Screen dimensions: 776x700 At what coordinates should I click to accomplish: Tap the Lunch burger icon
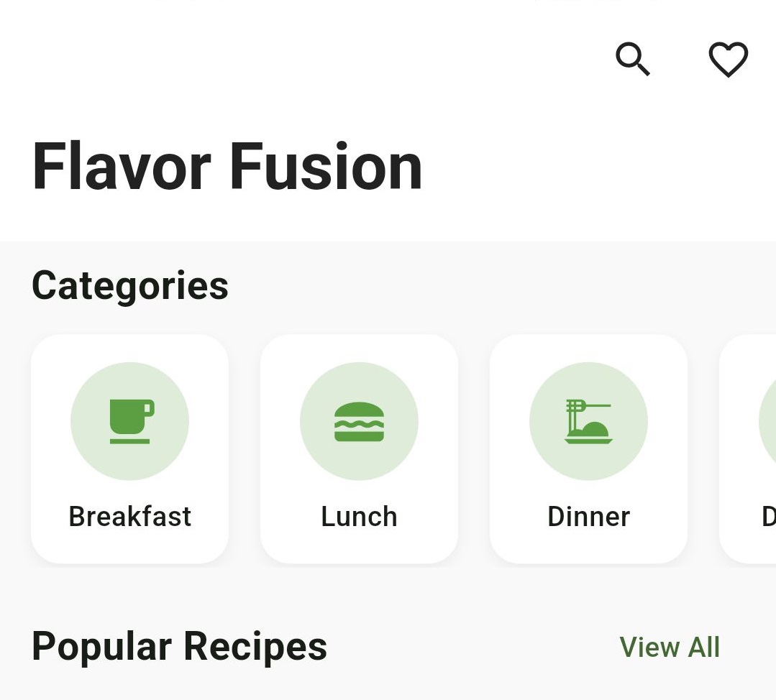360,421
